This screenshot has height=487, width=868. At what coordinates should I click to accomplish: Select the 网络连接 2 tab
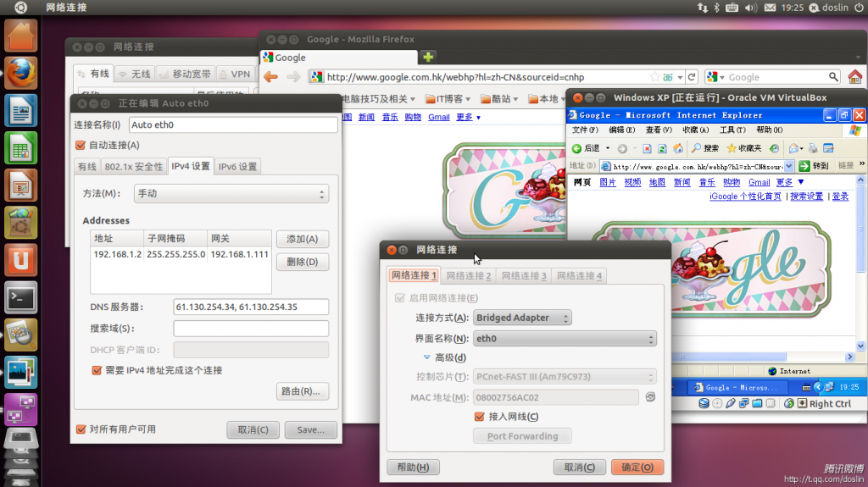(x=468, y=275)
